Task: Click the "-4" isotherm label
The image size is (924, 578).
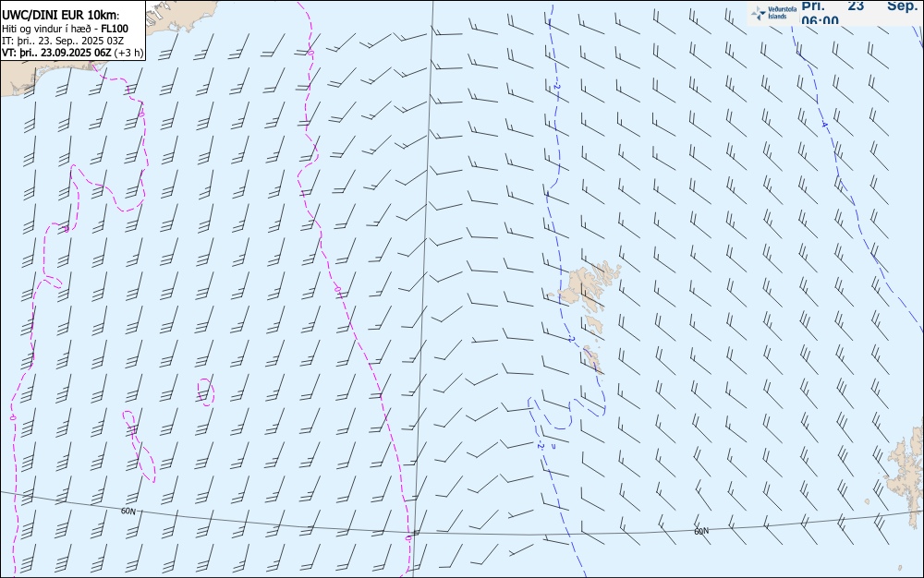Action: pyautogui.click(x=824, y=125)
